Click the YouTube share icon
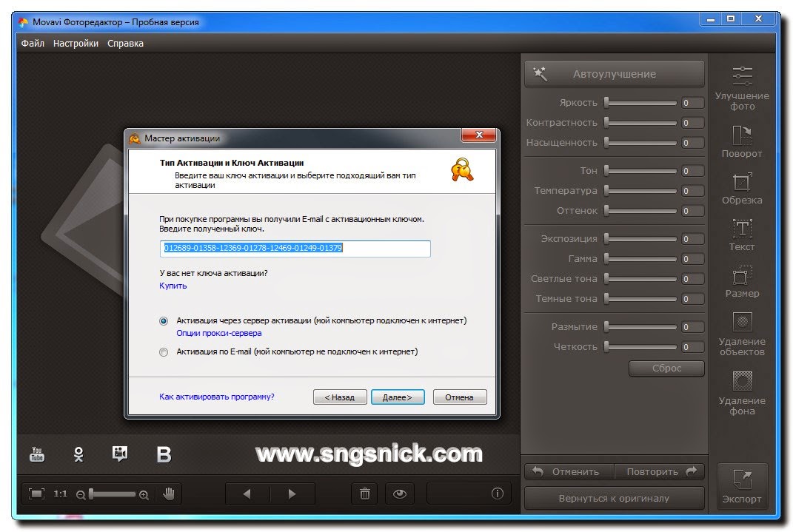Viewport: 793px width, 532px height. click(x=38, y=454)
